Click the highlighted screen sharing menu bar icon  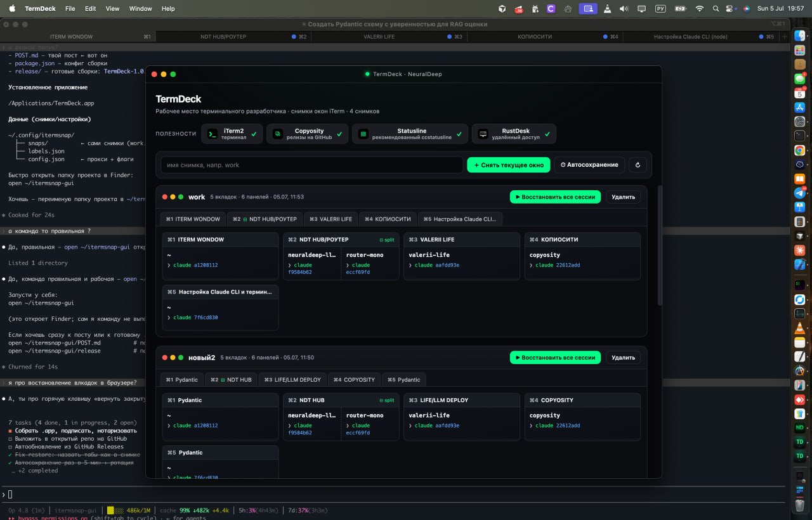(588, 9)
